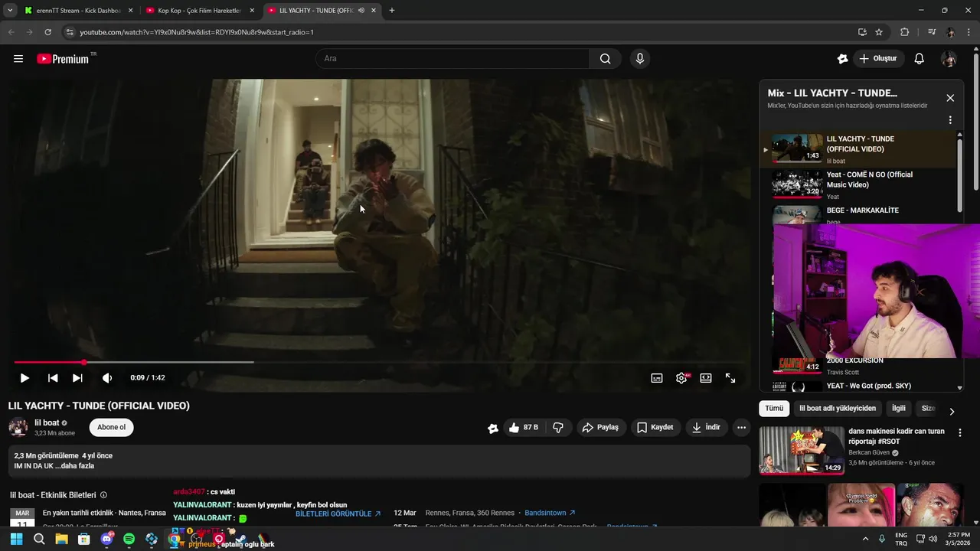This screenshot has width=980, height=551.
Task: Select the İlgili filter chip
Action: point(899,409)
